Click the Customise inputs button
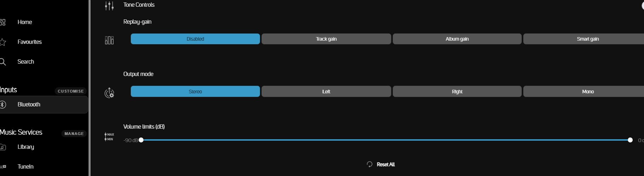 [x=71, y=91]
